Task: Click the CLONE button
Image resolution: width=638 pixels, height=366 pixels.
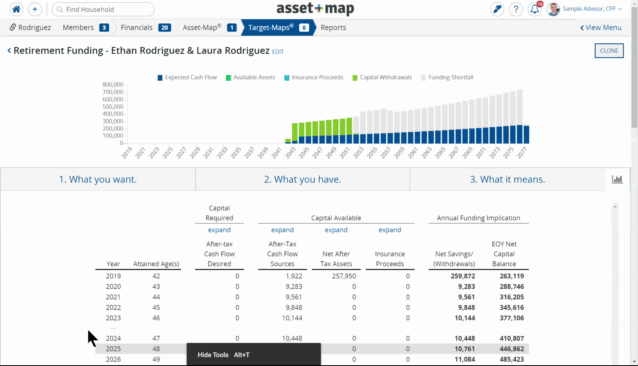Action: [x=609, y=51]
